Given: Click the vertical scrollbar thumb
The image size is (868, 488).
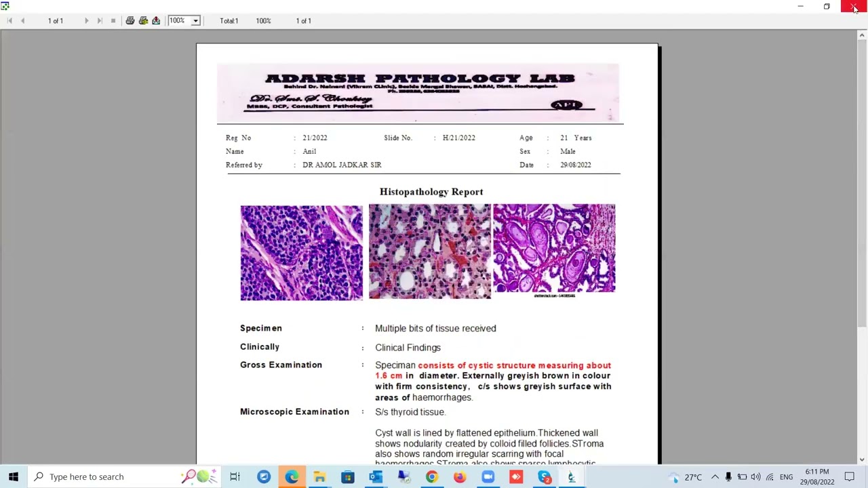Looking at the screenshot, I should coord(863,183).
